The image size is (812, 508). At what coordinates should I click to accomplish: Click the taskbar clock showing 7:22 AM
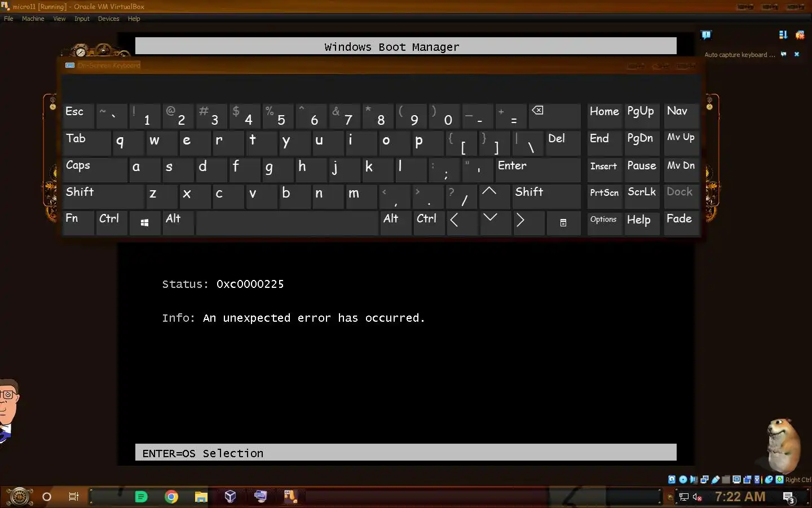(x=740, y=497)
